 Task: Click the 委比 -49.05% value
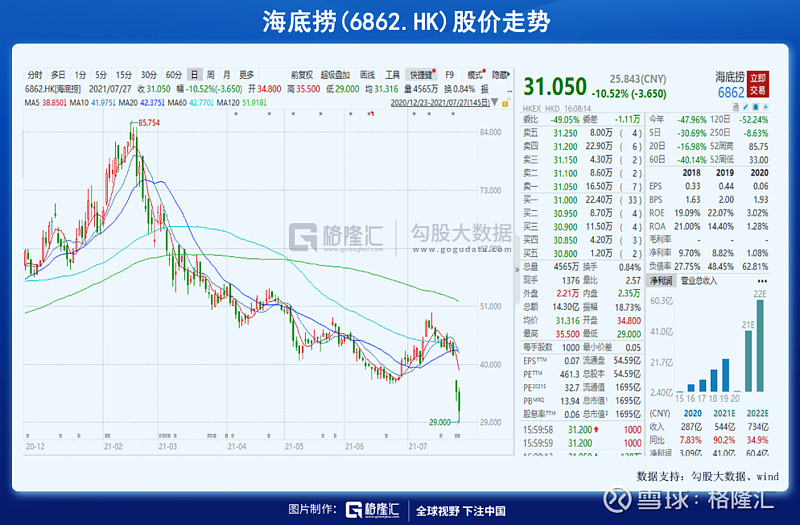(x=564, y=119)
